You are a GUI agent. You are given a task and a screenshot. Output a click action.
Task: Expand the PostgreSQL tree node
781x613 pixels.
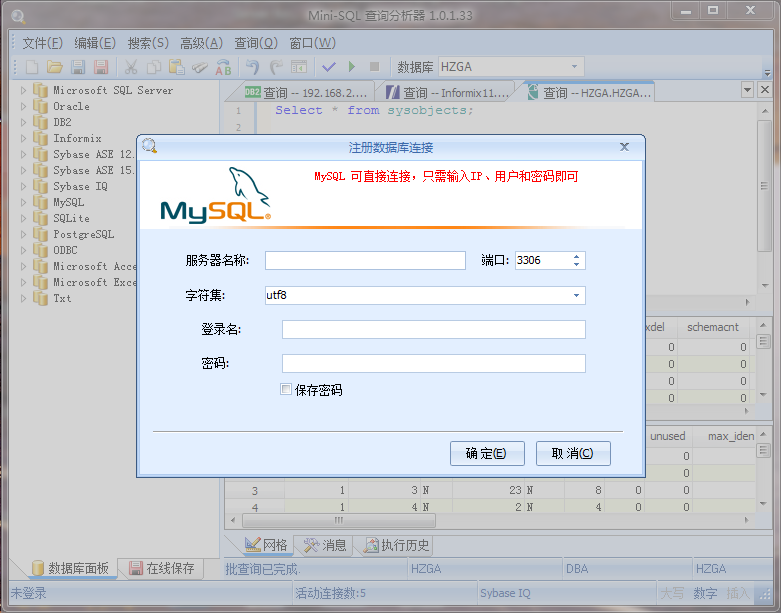coord(23,234)
